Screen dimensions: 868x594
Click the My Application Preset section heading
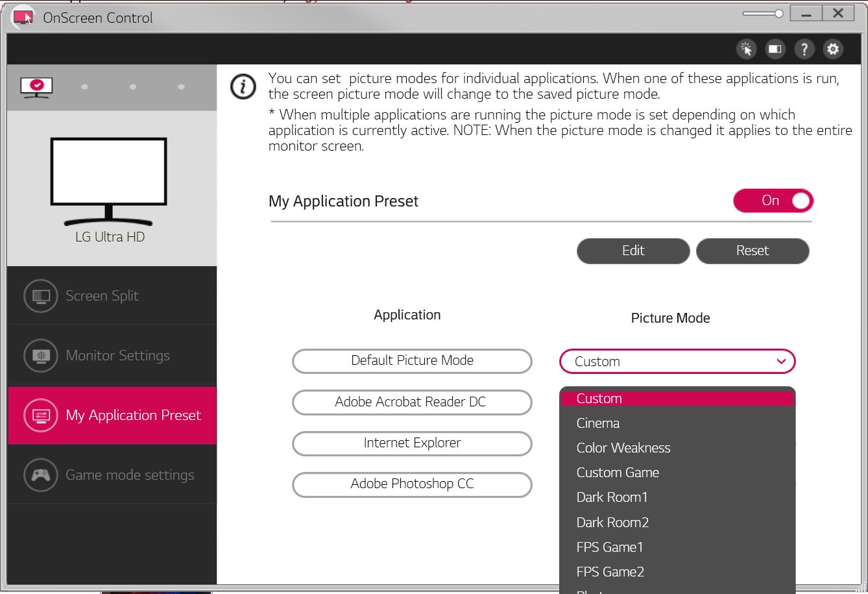click(343, 201)
